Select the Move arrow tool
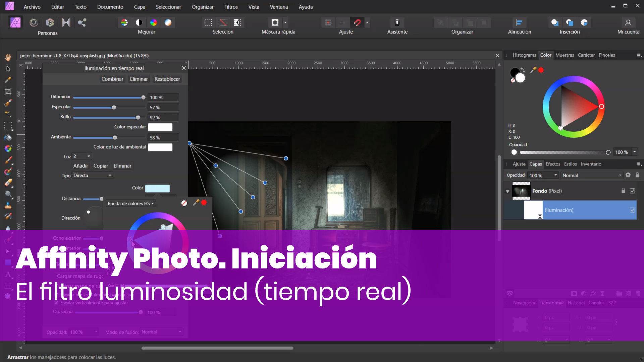 pyautogui.click(x=8, y=69)
